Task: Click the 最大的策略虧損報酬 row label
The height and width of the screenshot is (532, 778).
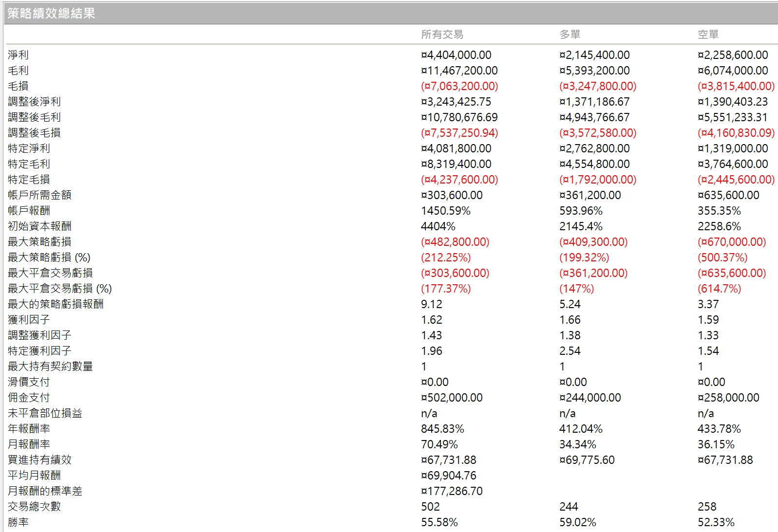Action: coord(56,304)
